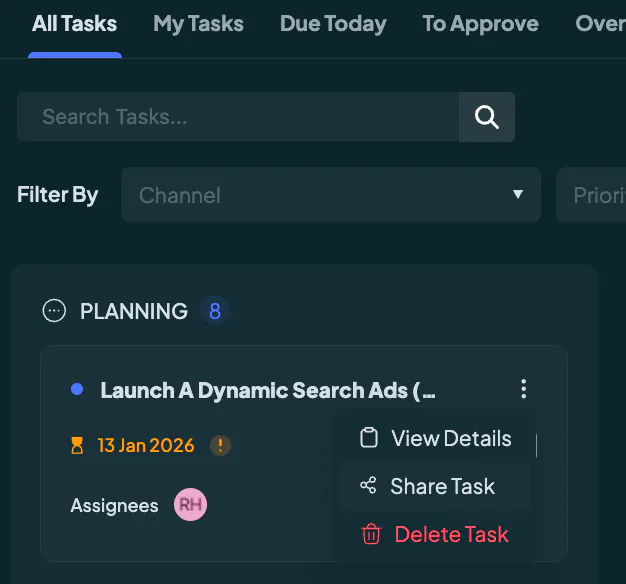This screenshot has width=626, height=584.
Task: Click the PLANNING column heading
Action: click(134, 311)
